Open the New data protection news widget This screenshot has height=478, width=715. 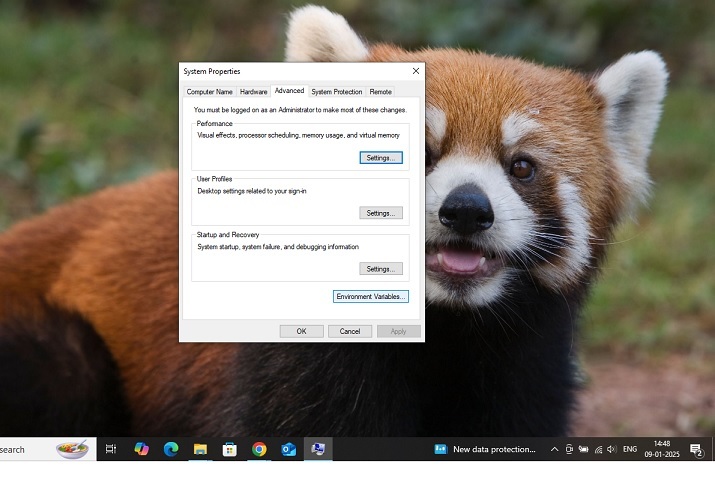485,449
